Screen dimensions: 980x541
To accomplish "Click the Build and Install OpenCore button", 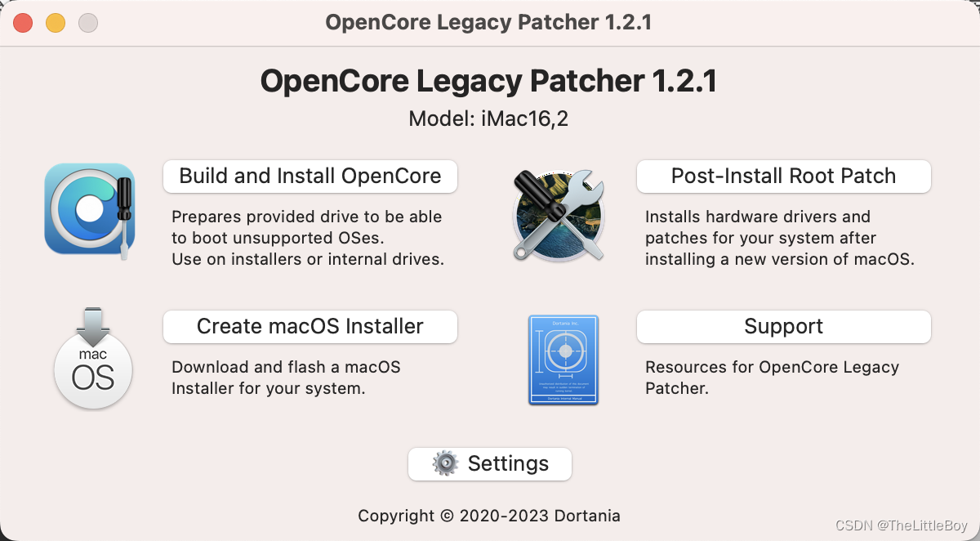I will (x=310, y=176).
